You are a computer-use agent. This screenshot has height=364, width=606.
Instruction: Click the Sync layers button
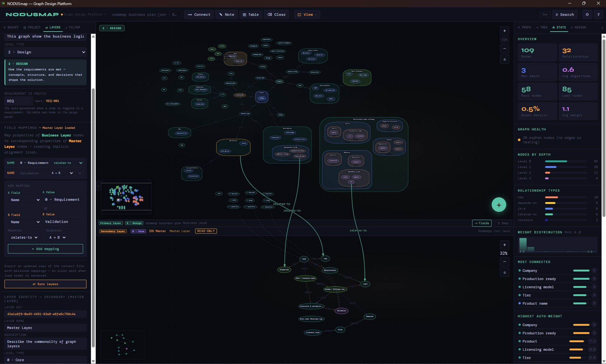(45, 284)
